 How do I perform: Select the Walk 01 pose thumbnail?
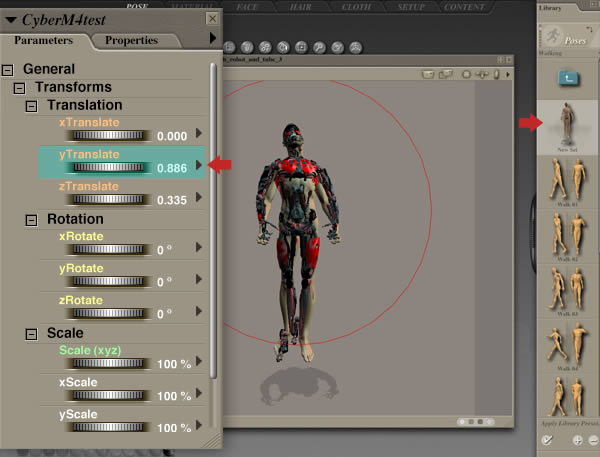(567, 183)
